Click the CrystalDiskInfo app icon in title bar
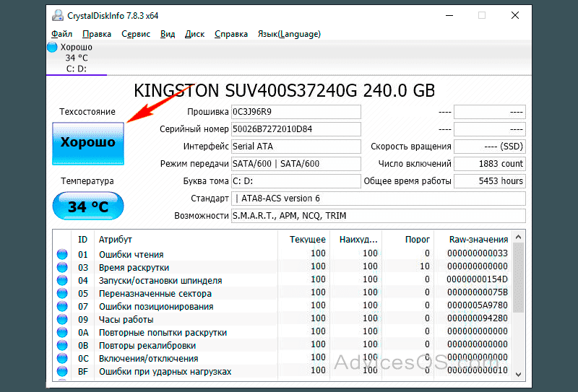 point(58,15)
